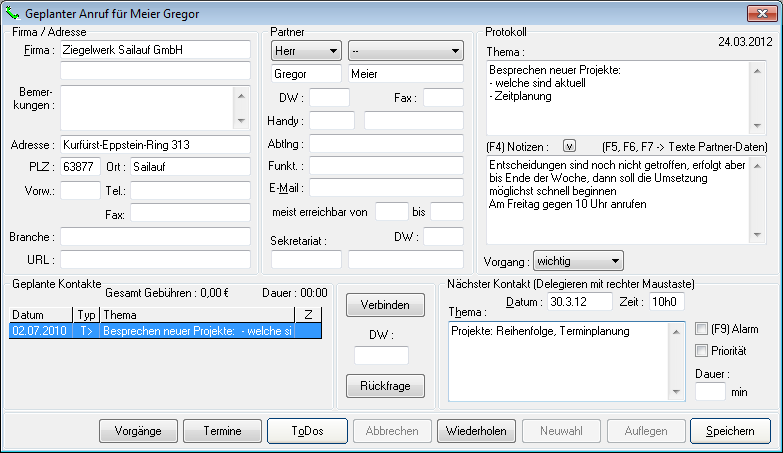Click the small 'v' button beside Notizen
Image resolution: width=783 pixels, height=453 pixels.
pyautogui.click(x=569, y=145)
